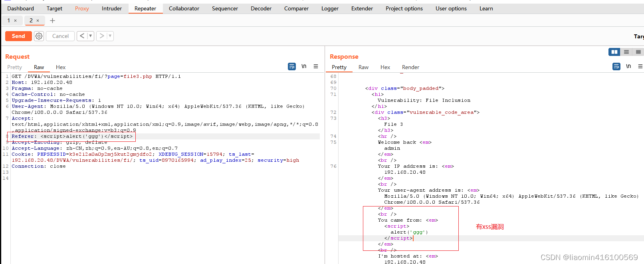644x264 pixels.
Task: Click the GET request line
Action: [96, 76]
